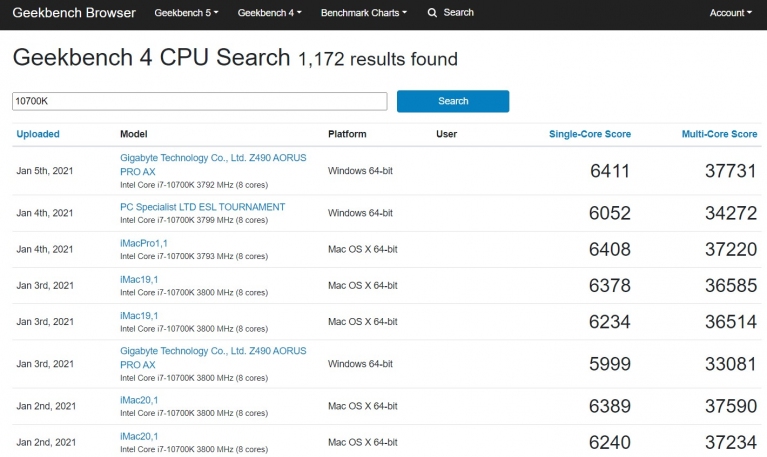
Task: Open the navbar Search link text
Action: [x=458, y=13]
